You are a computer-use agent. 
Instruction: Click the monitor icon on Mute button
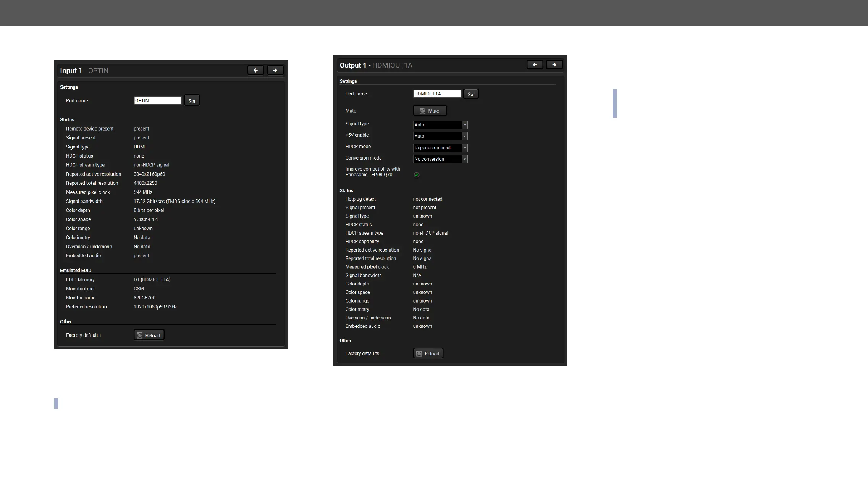coord(422,111)
